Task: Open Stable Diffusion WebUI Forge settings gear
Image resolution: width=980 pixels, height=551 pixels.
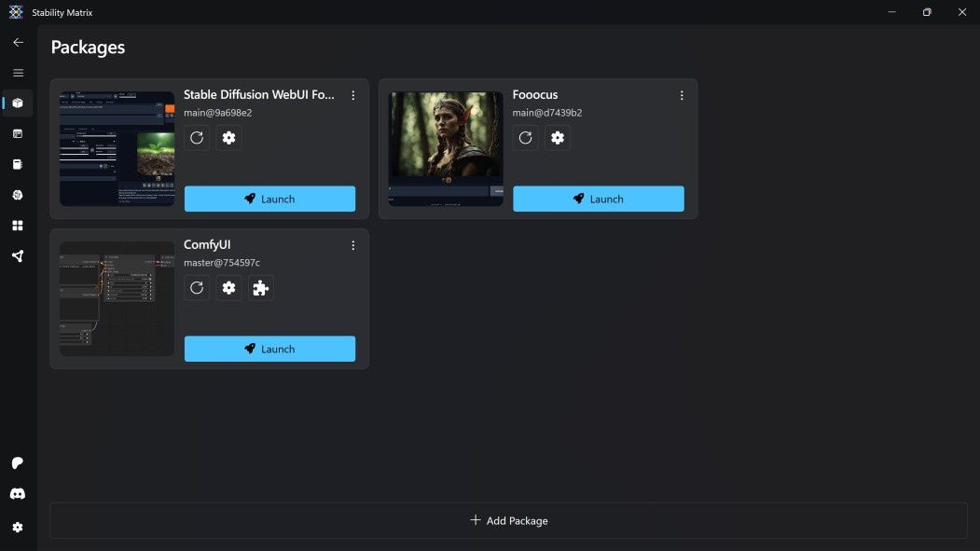Action: (x=228, y=137)
